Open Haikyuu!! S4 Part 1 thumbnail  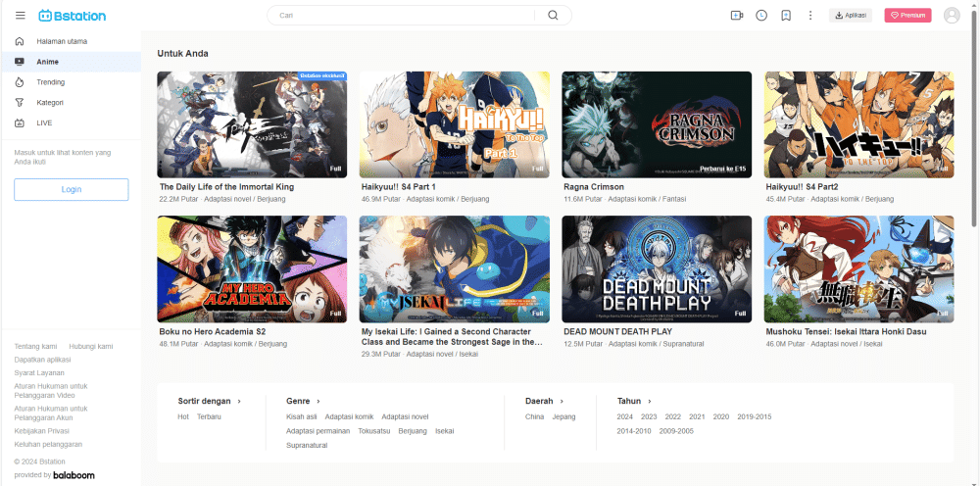pos(455,124)
